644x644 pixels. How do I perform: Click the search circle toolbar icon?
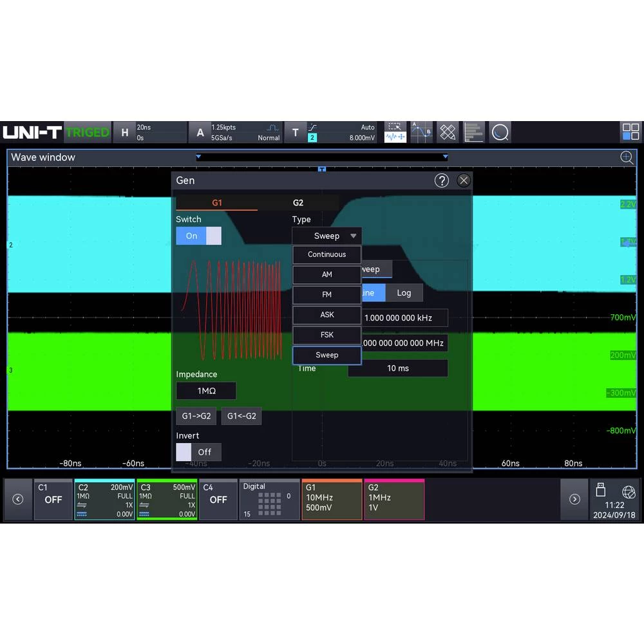pos(500,132)
